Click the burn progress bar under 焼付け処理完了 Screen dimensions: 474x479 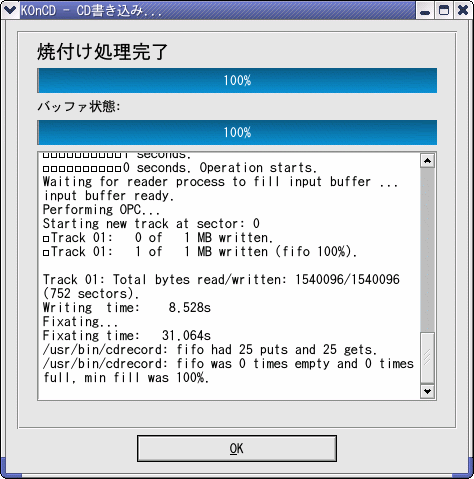click(237, 80)
